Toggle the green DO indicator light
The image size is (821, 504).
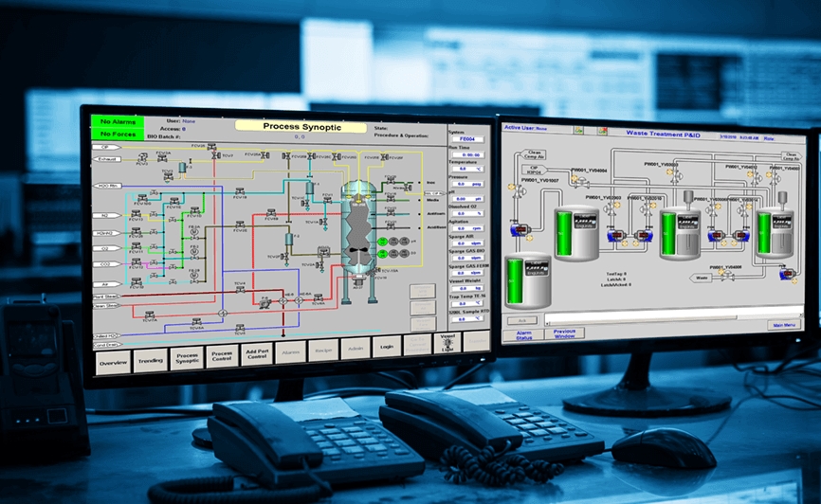pyautogui.click(x=382, y=254)
